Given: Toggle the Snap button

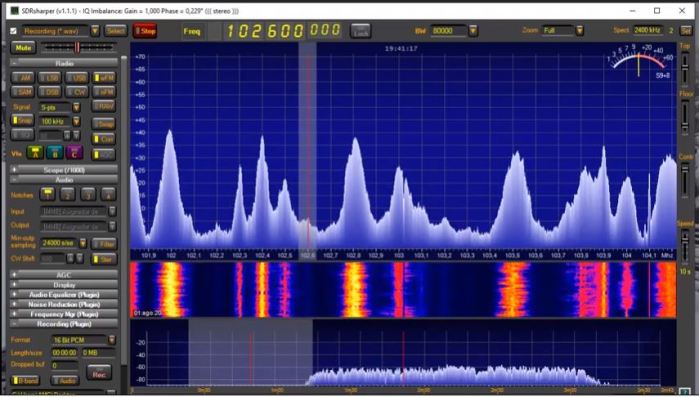Looking at the screenshot, I should [x=22, y=120].
